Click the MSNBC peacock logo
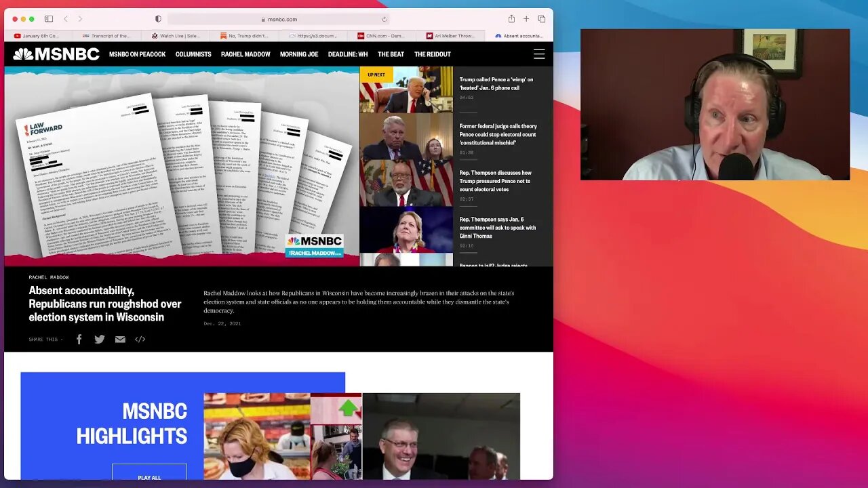The width and height of the screenshot is (868, 488). [x=56, y=54]
